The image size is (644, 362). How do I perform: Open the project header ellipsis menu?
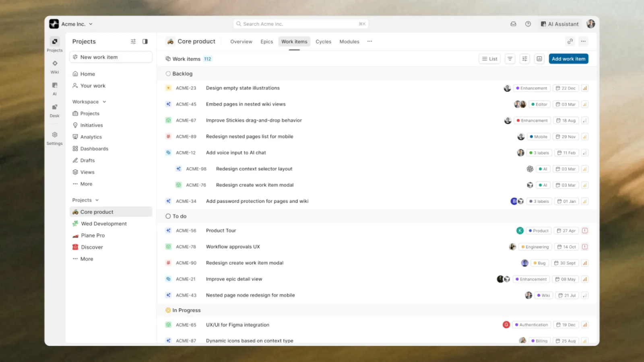pyautogui.click(x=583, y=41)
